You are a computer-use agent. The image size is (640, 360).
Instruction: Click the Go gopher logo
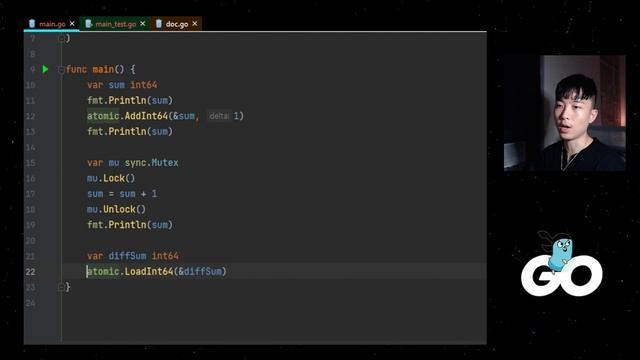pyautogui.click(x=562, y=264)
